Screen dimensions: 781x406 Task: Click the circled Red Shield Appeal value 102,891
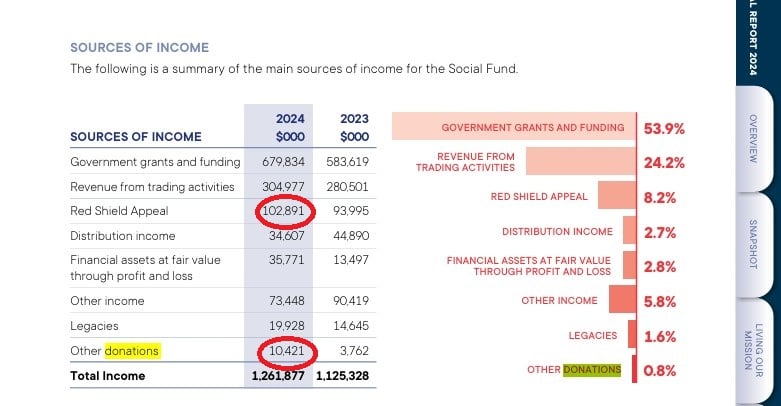[279, 211]
